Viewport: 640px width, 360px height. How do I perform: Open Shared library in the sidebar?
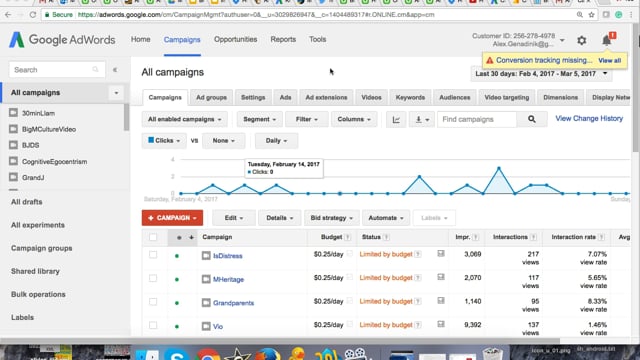point(35,271)
